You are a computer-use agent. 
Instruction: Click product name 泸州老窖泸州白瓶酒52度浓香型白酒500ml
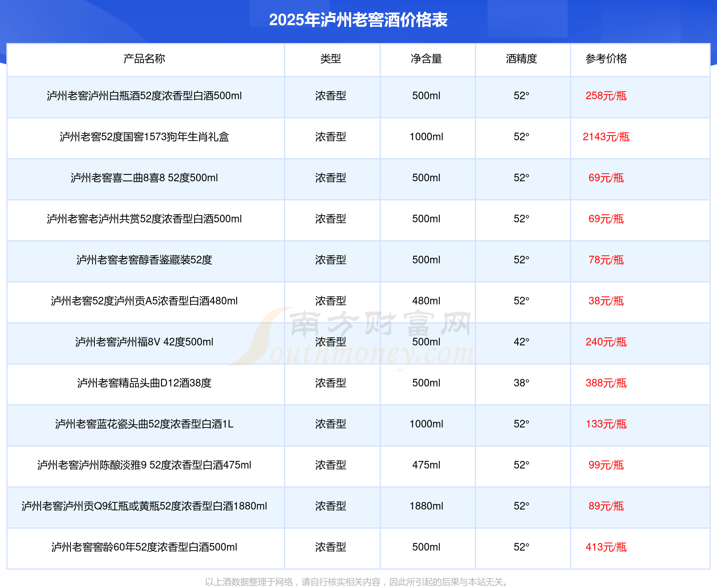(144, 96)
